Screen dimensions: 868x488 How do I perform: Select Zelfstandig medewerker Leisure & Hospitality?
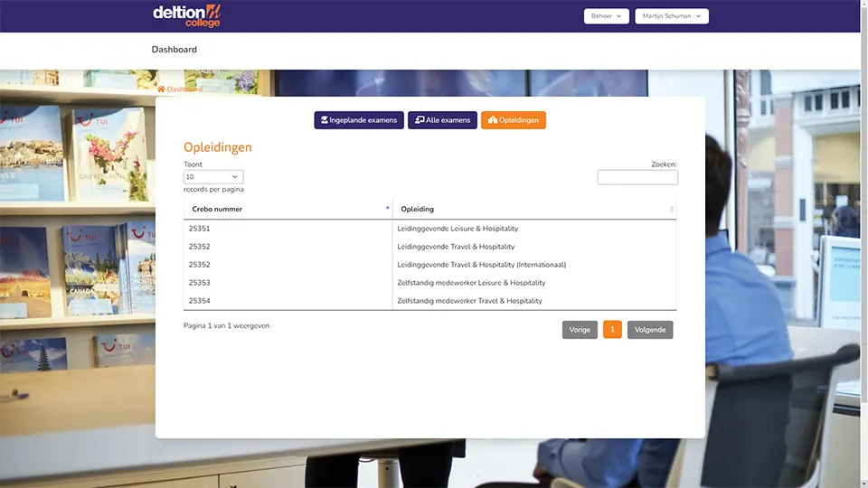(x=430, y=283)
